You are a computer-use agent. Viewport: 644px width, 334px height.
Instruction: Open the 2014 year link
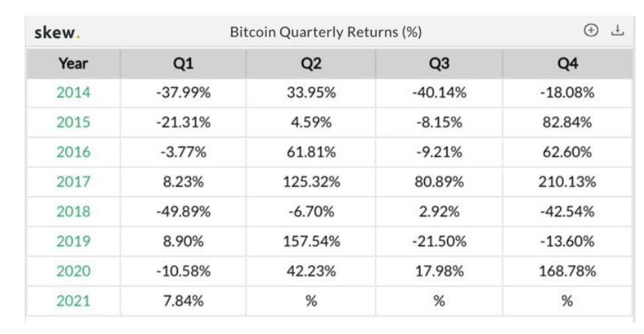tap(73, 93)
